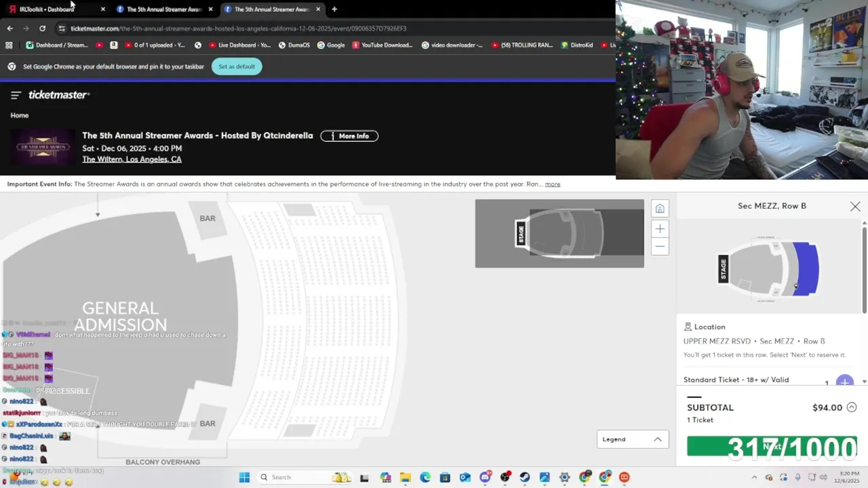Click the ticketmaster logo

(59, 95)
